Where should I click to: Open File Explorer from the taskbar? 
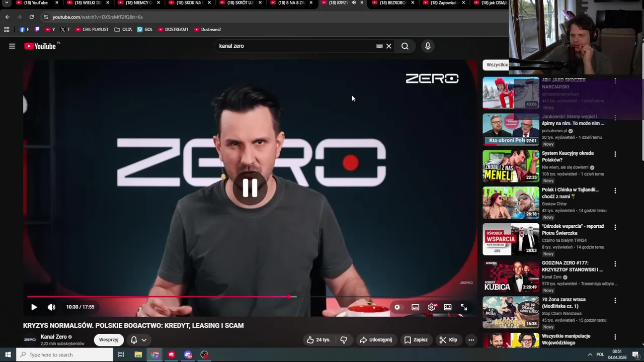point(138,355)
